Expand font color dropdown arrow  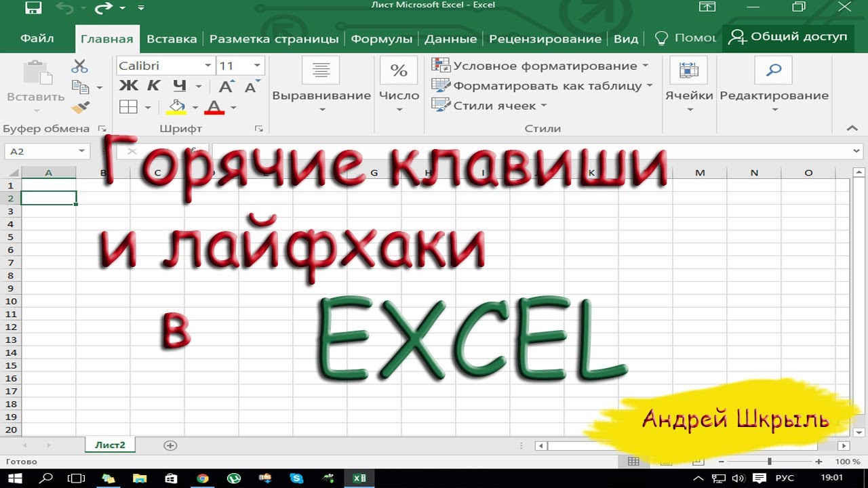coord(233,107)
